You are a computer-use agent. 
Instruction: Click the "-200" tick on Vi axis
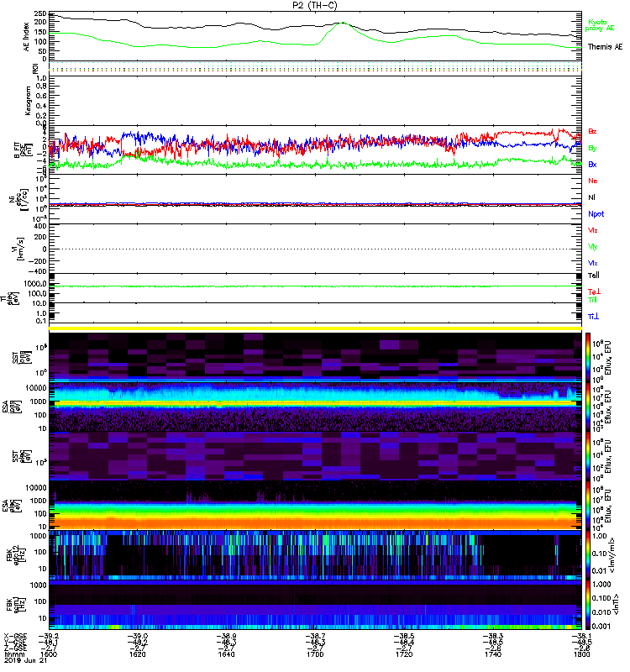tap(38, 260)
